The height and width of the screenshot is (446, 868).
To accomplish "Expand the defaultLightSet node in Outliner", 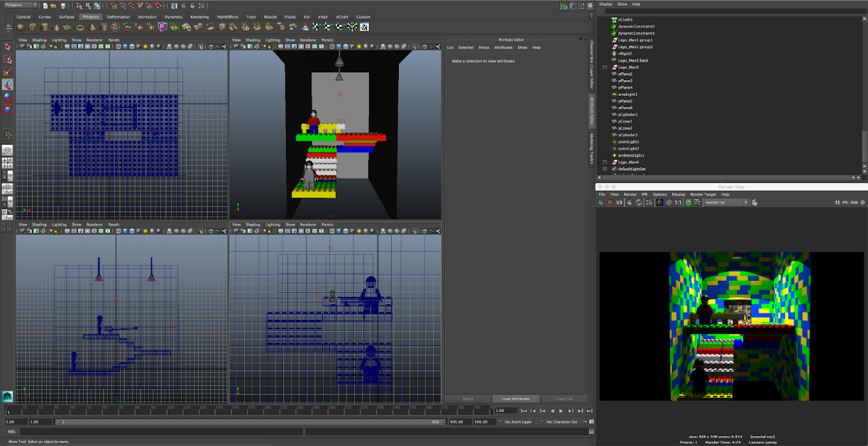I will click(605, 169).
